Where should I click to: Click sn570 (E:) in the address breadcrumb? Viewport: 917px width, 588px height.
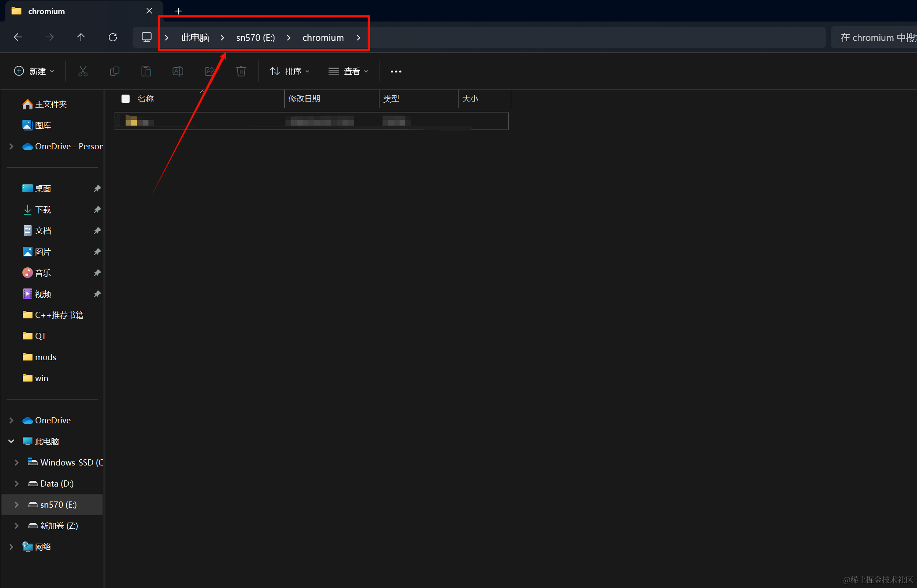point(255,38)
